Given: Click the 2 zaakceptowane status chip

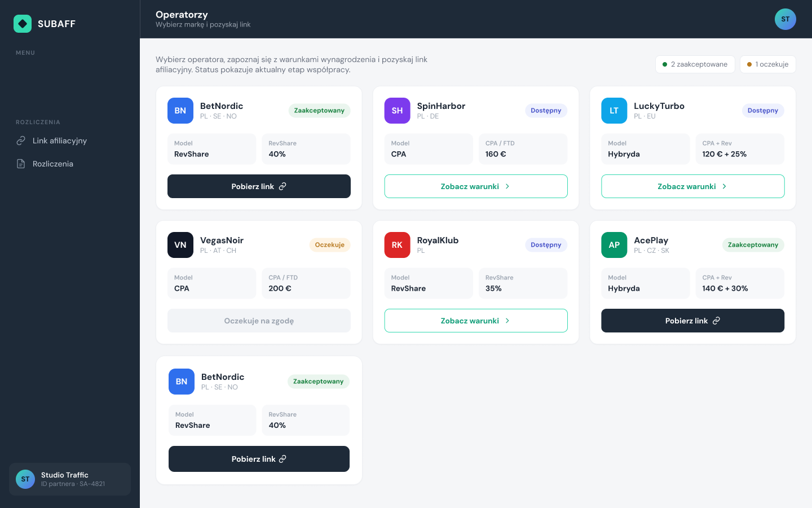Looking at the screenshot, I should click(695, 64).
